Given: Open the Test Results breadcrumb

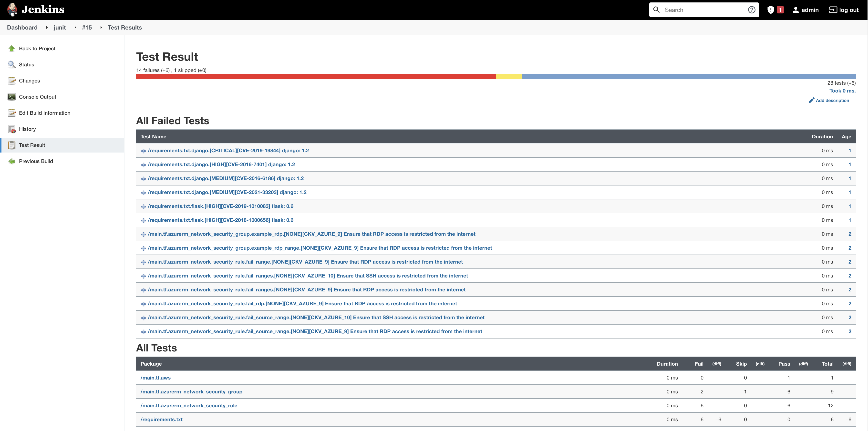Looking at the screenshot, I should click(x=125, y=28).
